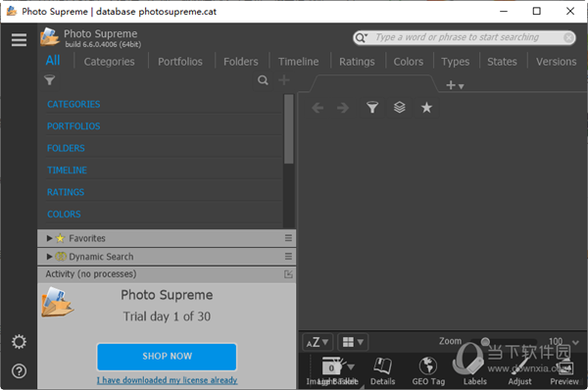Switch to the Timeline tab
This screenshot has height=390, width=588.
299,62
